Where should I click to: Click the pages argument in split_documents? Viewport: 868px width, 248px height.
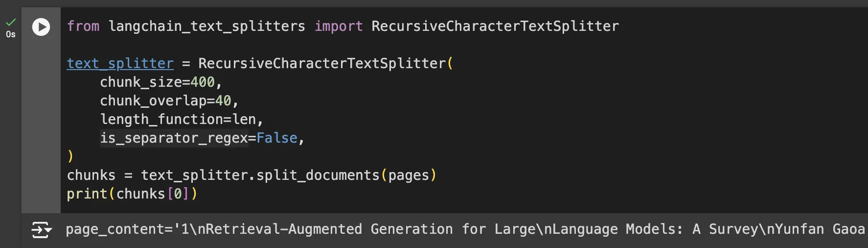[409, 175]
